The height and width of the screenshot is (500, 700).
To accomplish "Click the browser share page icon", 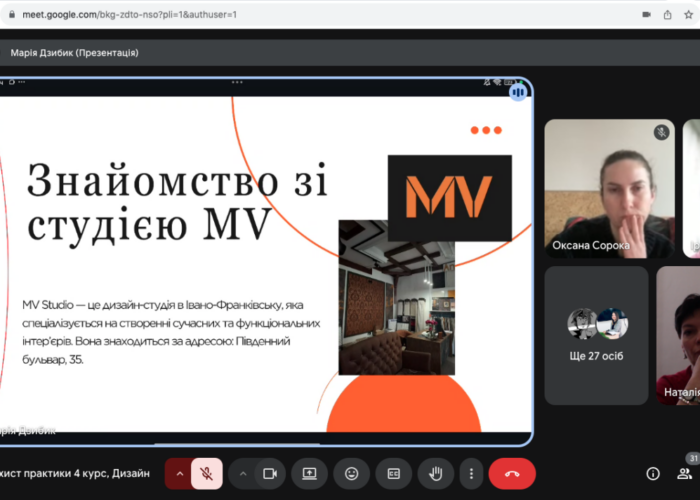I will pyautogui.click(x=668, y=15).
